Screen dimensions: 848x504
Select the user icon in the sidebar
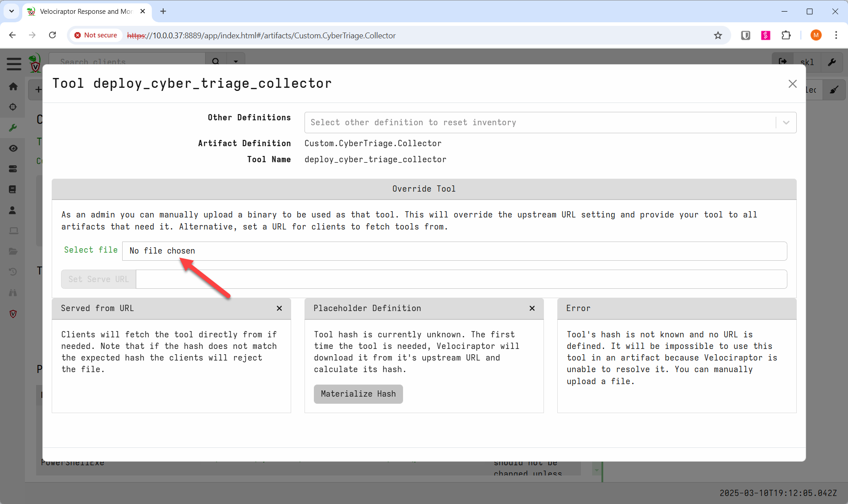pos(13,210)
